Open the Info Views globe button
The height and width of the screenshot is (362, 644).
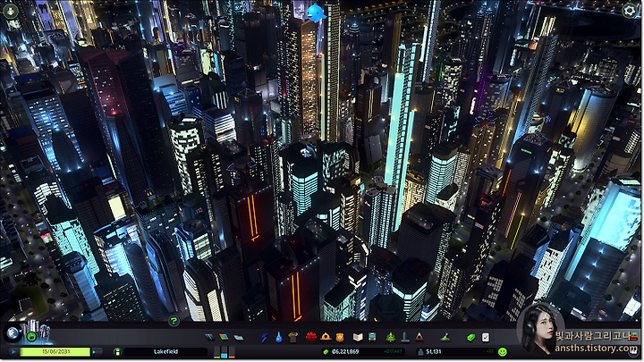point(13,333)
